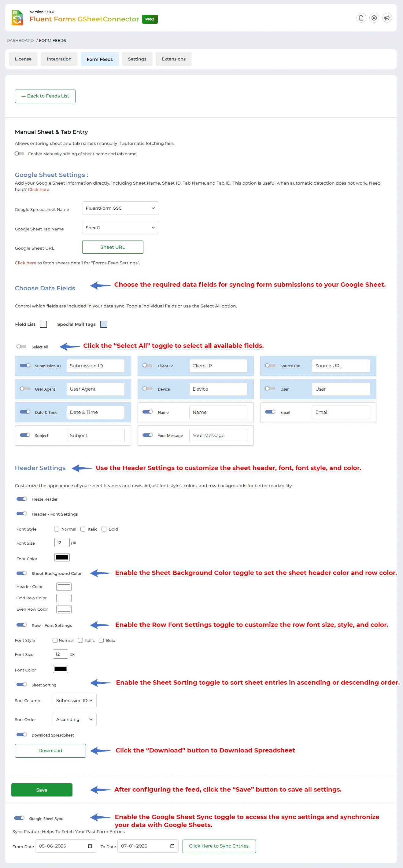Click the lifebuoy support icon

[374, 18]
